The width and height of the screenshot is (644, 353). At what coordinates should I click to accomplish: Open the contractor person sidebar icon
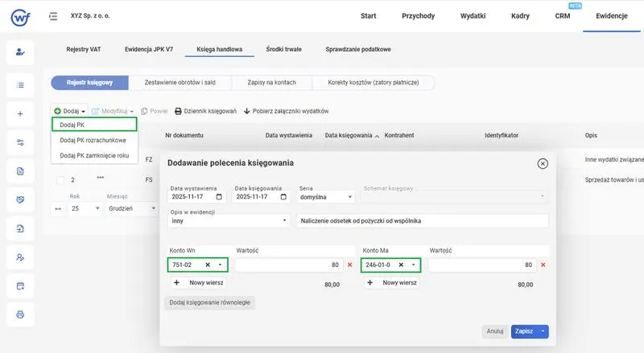(x=20, y=257)
